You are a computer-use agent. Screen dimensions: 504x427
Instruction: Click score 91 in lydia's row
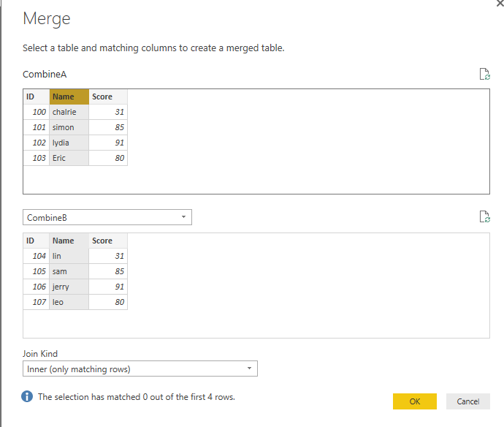click(x=108, y=143)
